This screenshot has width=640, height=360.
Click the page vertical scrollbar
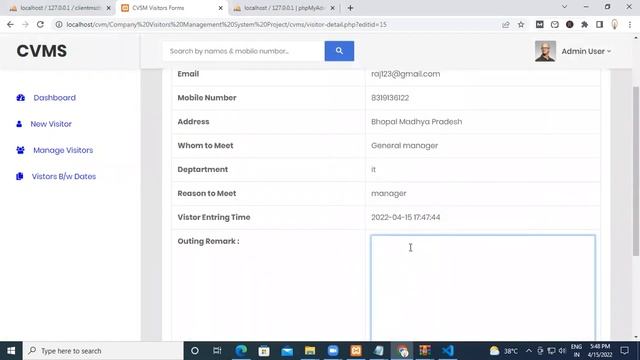coord(636,171)
